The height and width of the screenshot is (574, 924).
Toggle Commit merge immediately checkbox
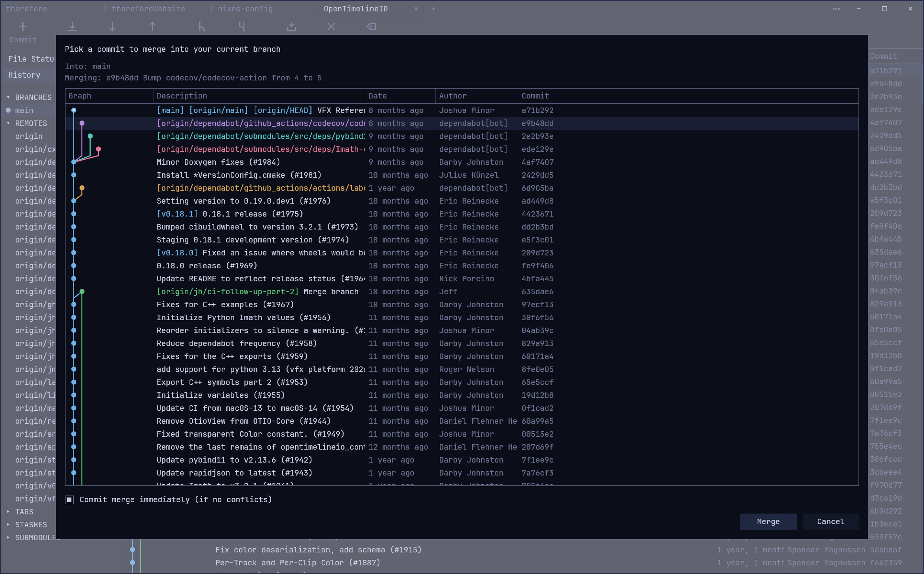pyautogui.click(x=69, y=499)
